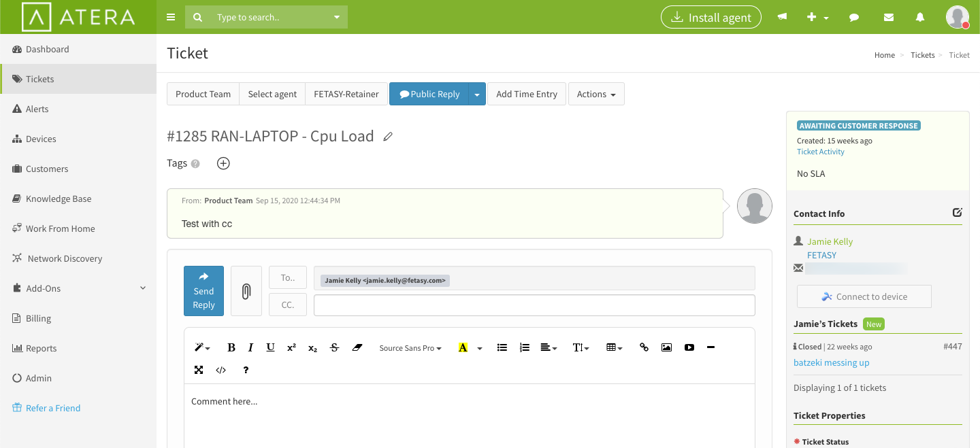Screen dimensions: 980x448
Task: Add a tag with the plus icon
Action: coord(223,163)
